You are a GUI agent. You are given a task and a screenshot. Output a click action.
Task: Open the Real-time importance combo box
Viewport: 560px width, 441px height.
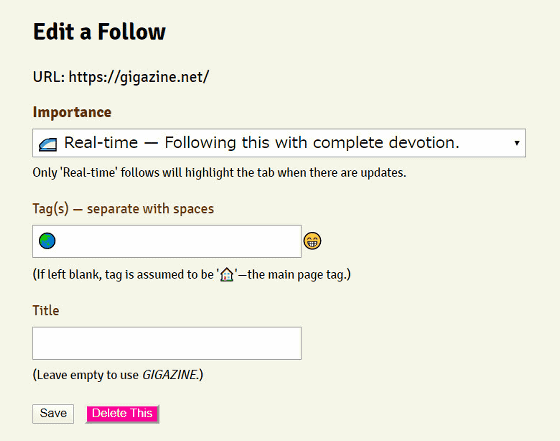279,143
